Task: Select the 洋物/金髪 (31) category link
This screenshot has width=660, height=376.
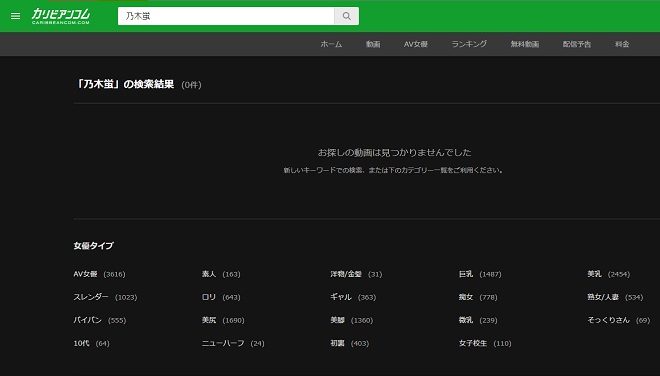Action: pyautogui.click(x=356, y=274)
